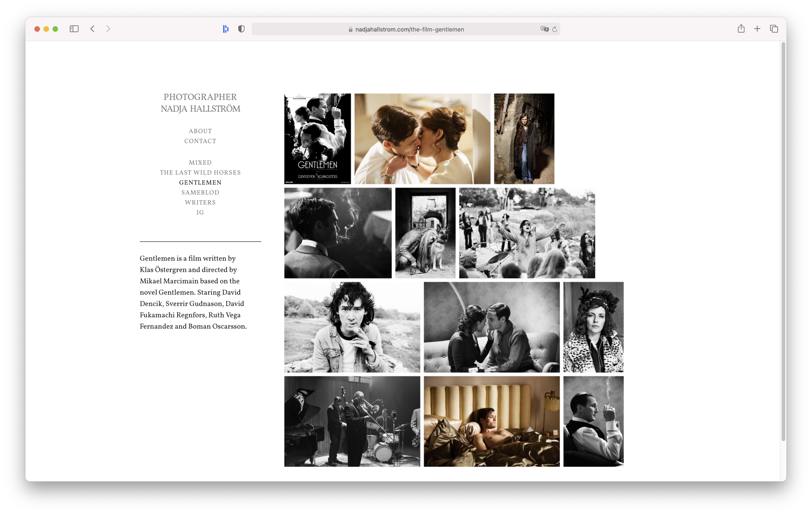Open the shirtless man in bed photo
812x515 pixels.
[492, 421]
